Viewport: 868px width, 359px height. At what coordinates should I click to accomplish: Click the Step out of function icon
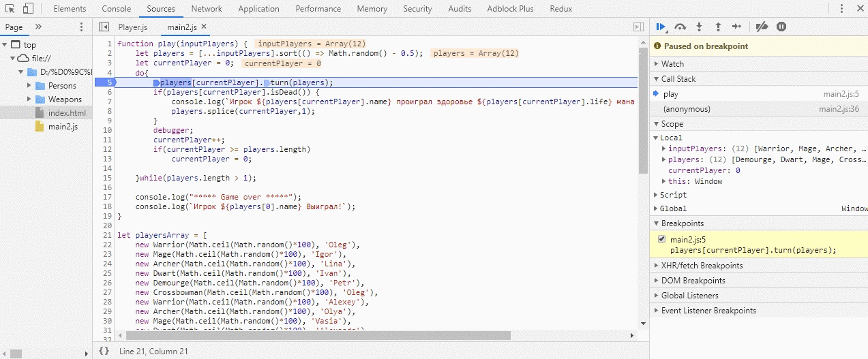718,27
